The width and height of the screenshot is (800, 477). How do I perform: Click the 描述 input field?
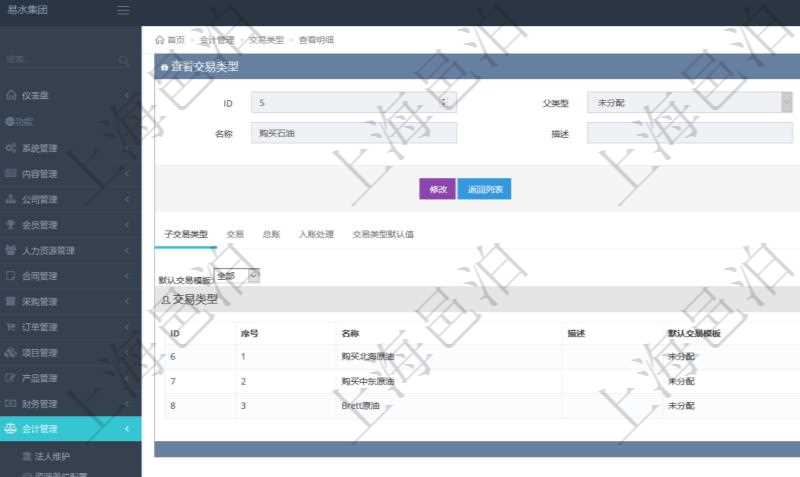[690, 134]
